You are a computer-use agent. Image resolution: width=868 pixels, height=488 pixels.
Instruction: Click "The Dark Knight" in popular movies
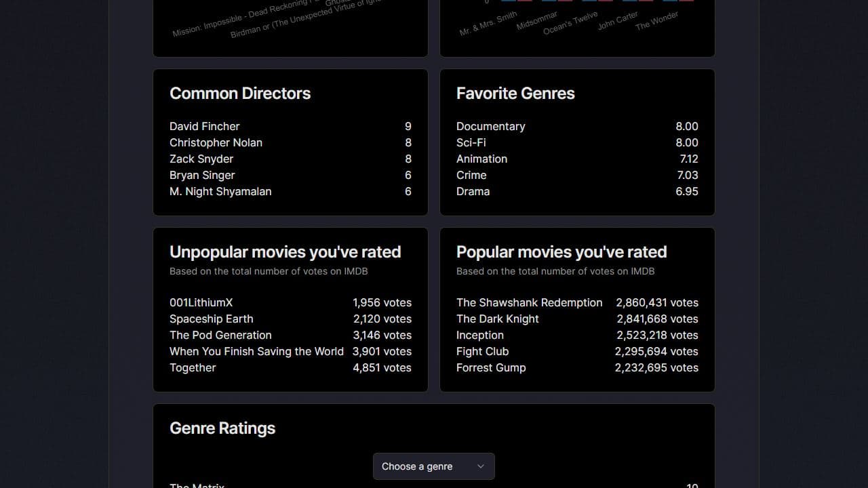(498, 319)
